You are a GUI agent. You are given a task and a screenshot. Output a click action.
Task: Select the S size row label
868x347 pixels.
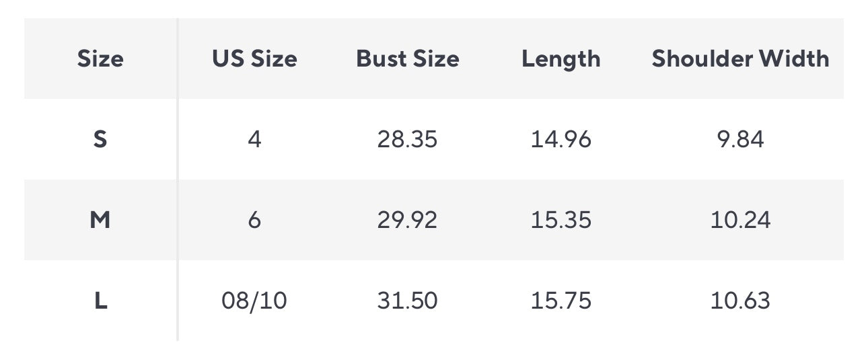100,139
